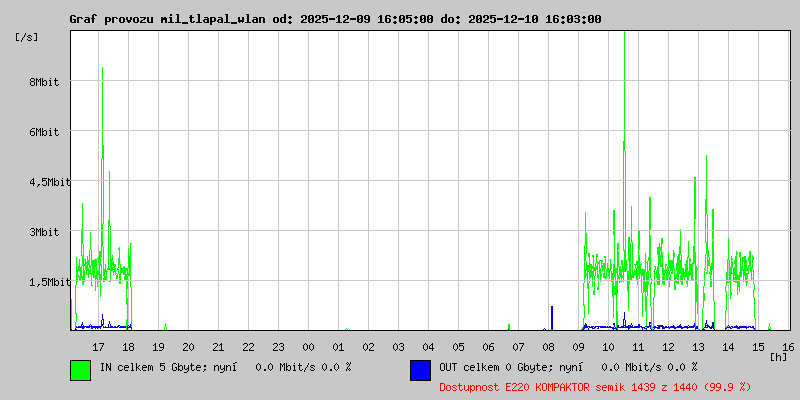This screenshot has width=800, height=400.
Task: Click the '09' hour label on x-axis
Action: click(579, 347)
